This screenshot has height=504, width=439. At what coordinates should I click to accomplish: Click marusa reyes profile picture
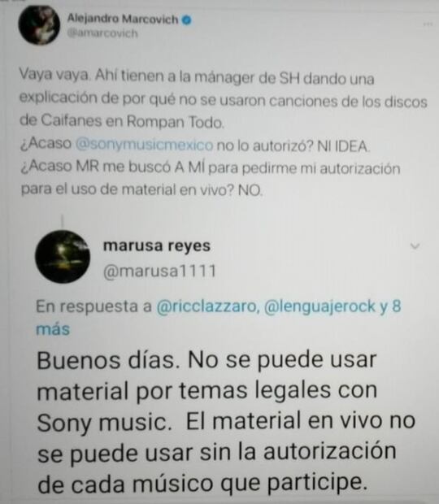click(63, 257)
